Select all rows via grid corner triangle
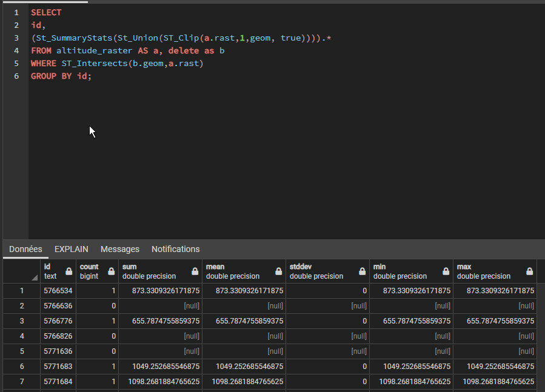Image resolution: width=545 pixels, height=392 pixels. 34,277
